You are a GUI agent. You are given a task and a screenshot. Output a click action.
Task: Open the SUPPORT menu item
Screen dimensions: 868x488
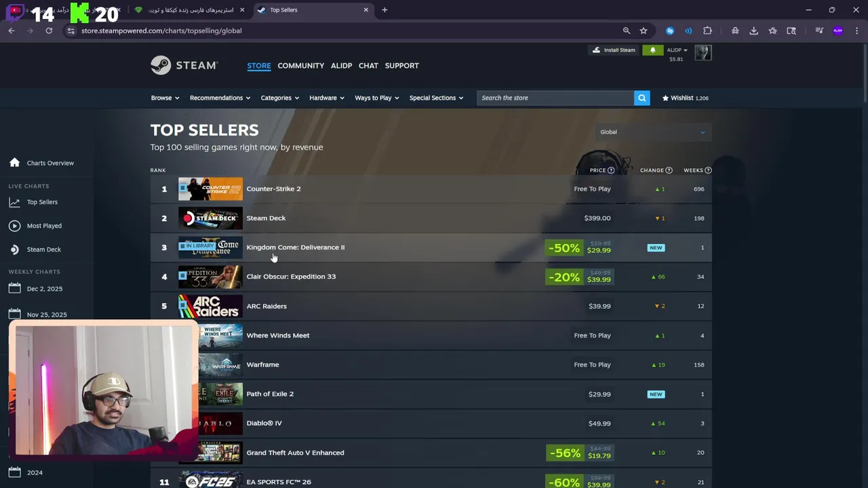[401, 66]
